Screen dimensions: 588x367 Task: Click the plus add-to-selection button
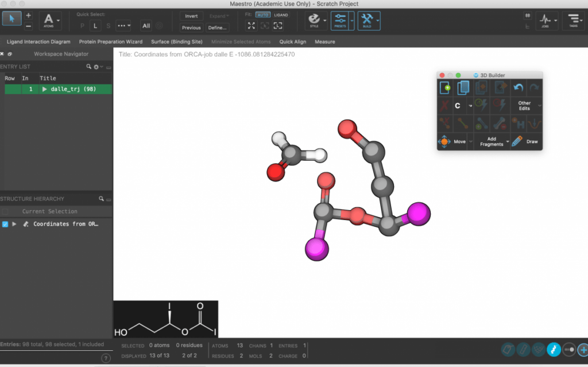click(29, 16)
